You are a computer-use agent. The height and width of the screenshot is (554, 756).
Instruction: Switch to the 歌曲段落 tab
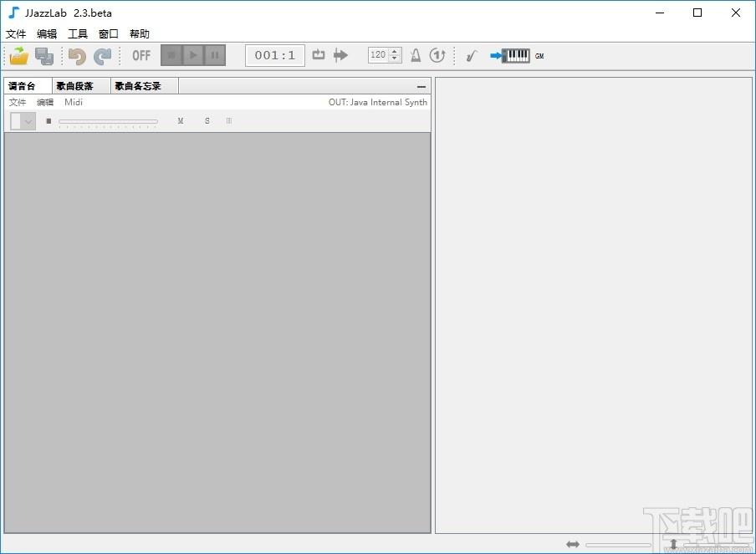81,86
